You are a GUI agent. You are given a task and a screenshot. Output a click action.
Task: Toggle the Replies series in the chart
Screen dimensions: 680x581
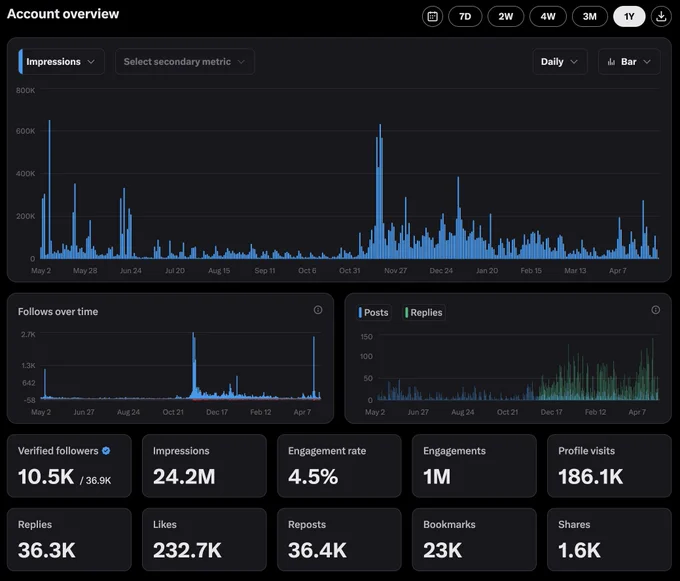coord(424,312)
